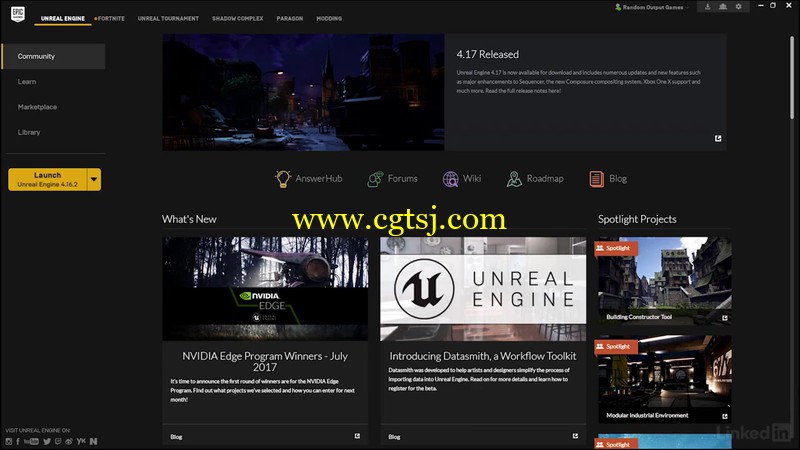800x450 pixels.
Task: Expand the Launch engine version dropdown arrow
Action: tap(94, 180)
